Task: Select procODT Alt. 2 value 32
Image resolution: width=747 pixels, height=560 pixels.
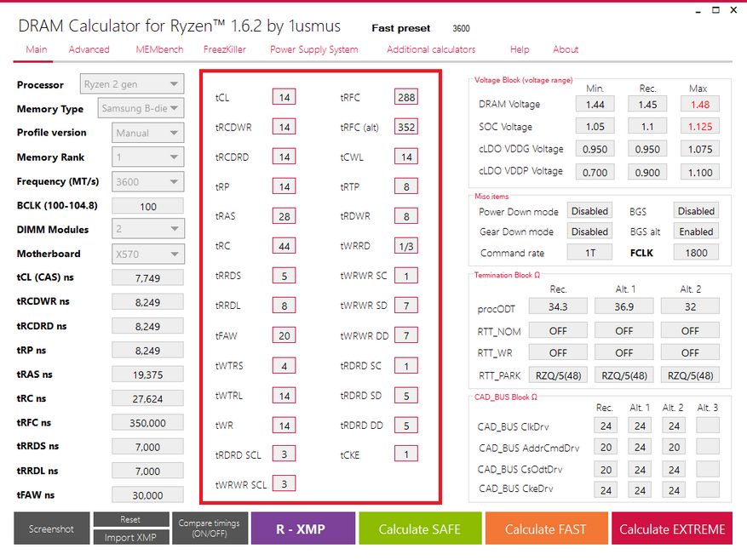Action: (690, 306)
